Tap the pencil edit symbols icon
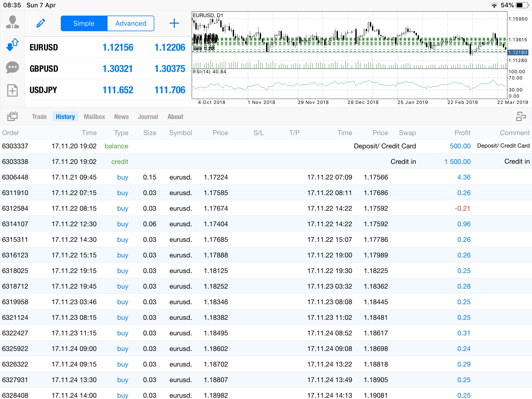Screen dimensions: 532x399 [x=41, y=23]
